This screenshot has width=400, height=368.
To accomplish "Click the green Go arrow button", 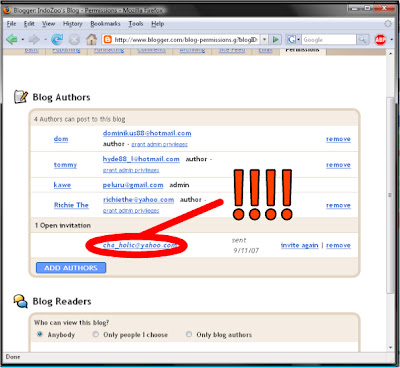I will [276, 40].
